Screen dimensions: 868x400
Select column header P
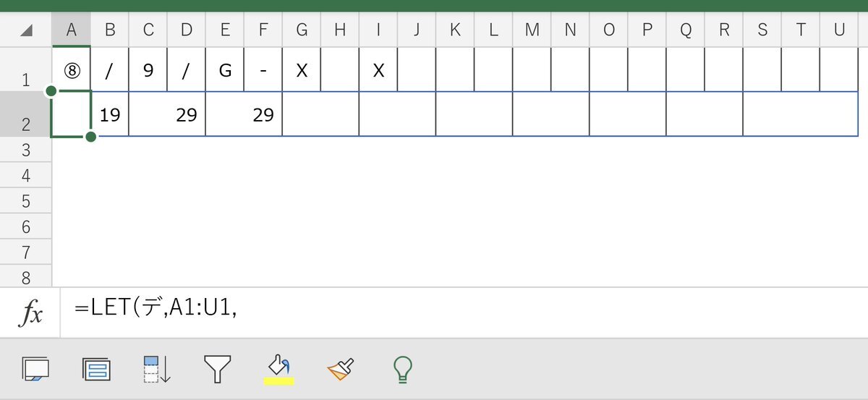tap(647, 30)
